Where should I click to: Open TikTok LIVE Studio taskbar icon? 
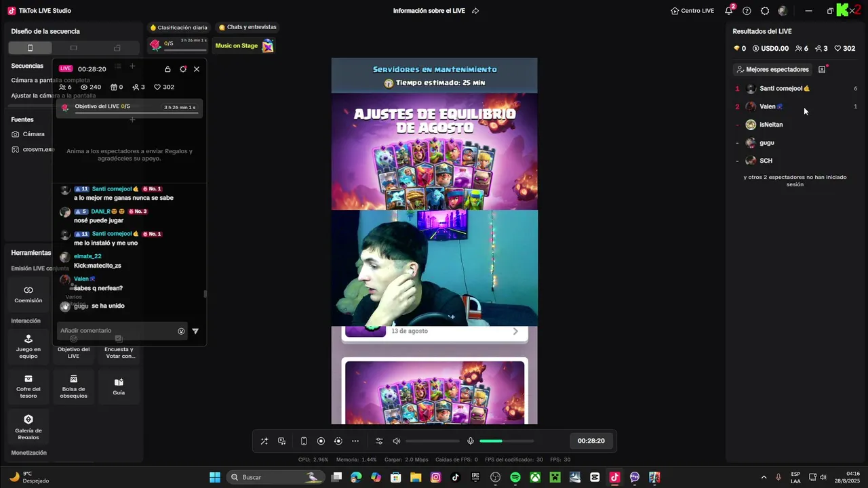614,477
